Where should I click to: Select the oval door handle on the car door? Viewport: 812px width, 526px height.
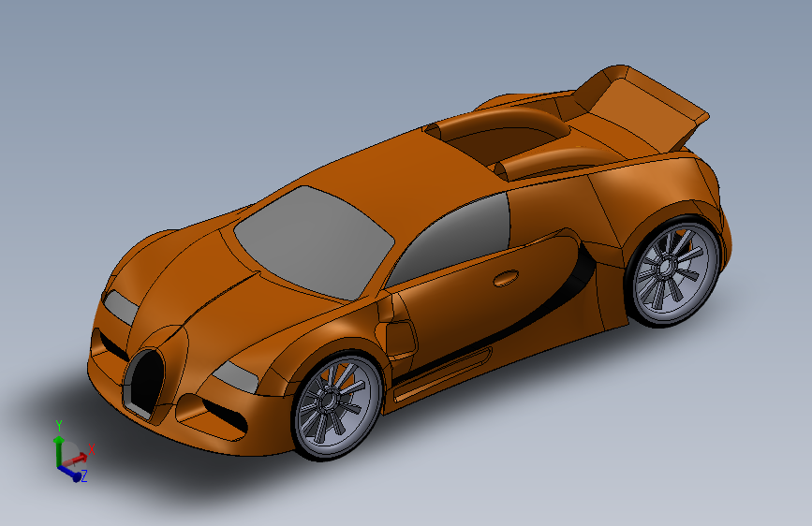tap(506, 279)
